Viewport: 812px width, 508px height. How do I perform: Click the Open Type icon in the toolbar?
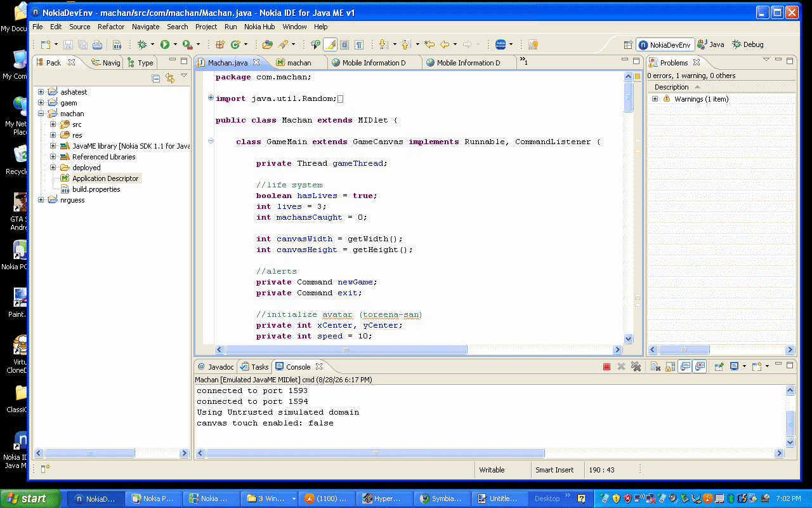pos(268,44)
